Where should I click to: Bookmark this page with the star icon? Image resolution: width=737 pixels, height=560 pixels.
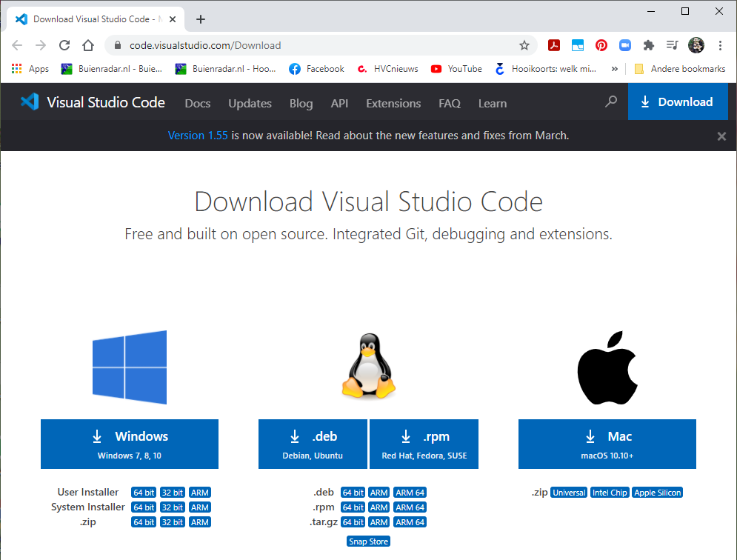point(524,46)
